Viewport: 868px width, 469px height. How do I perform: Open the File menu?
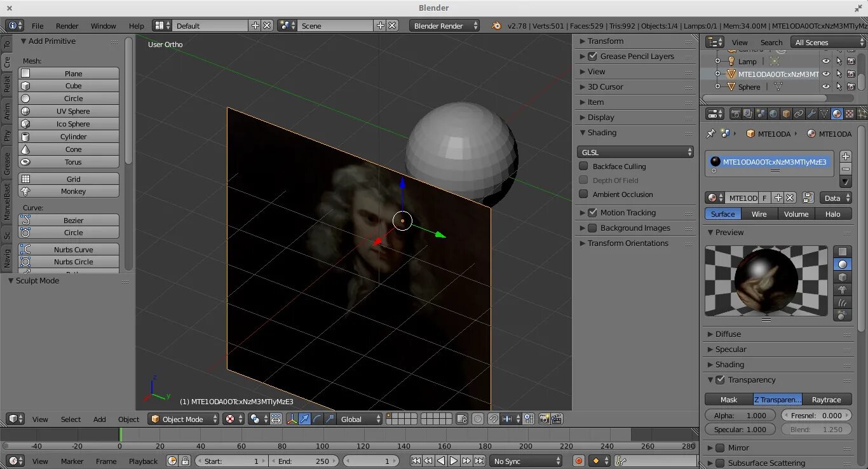(37, 25)
